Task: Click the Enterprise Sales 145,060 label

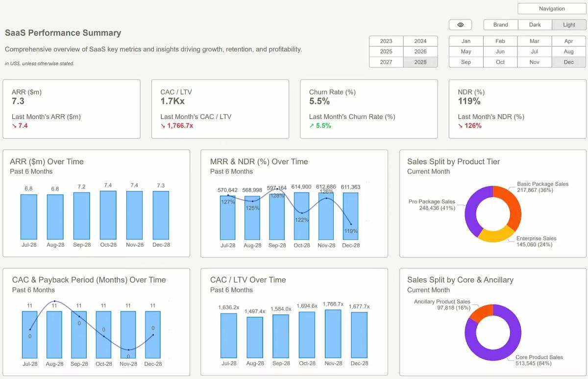Action: (537, 241)
